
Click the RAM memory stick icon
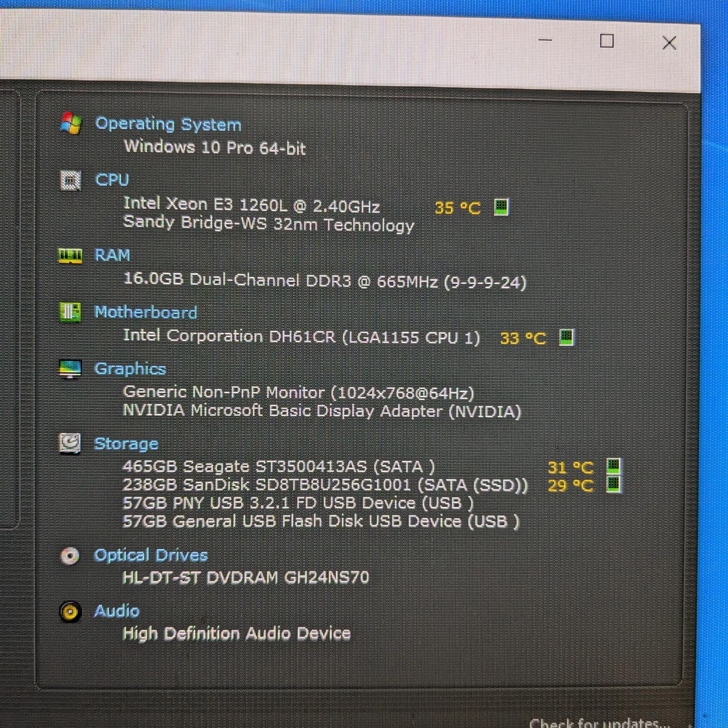(70, 256)
